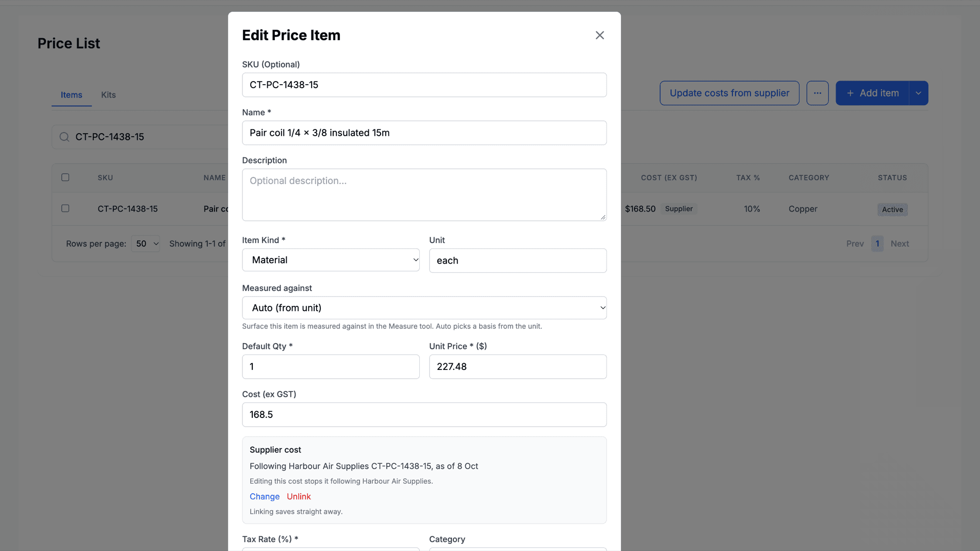Click the Active status badge
Viewport: 980px width, 551px height.
tap(892, 209)
